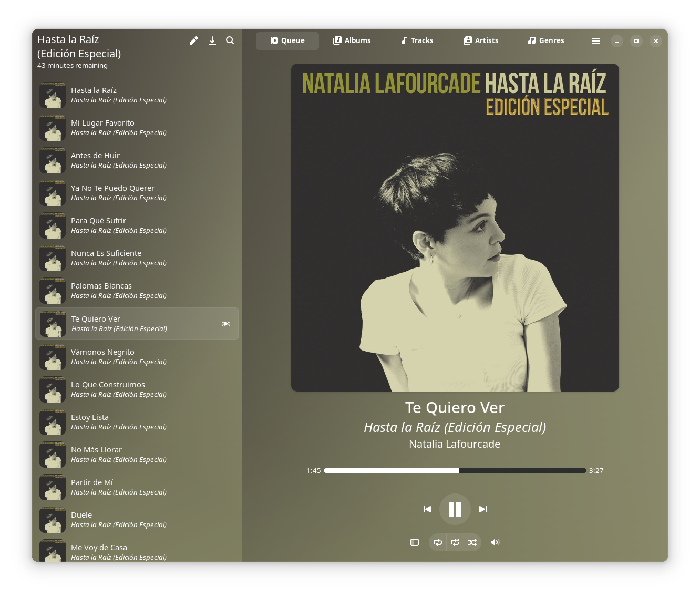Click the artist name Natalia Lafourcade
The width and height of the screenshot is (700, 597).
(455, 444)
